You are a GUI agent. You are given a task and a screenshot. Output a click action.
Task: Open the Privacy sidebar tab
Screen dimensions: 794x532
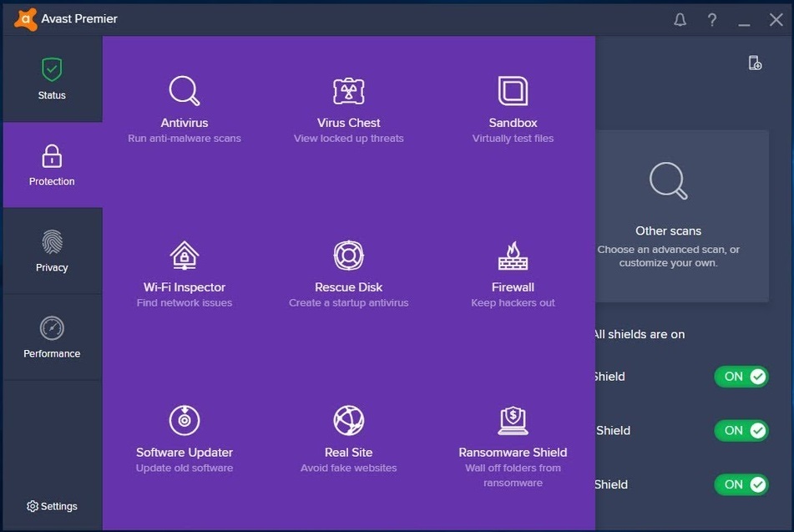pos(52,251)
